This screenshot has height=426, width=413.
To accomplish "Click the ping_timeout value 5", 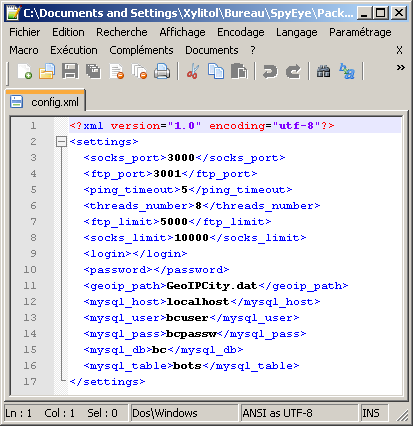I will pos(184,190).
